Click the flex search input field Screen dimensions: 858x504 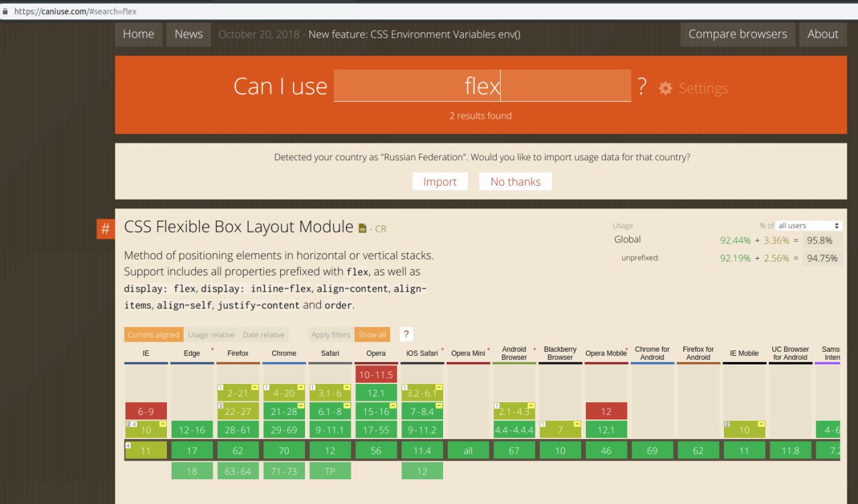482,86
